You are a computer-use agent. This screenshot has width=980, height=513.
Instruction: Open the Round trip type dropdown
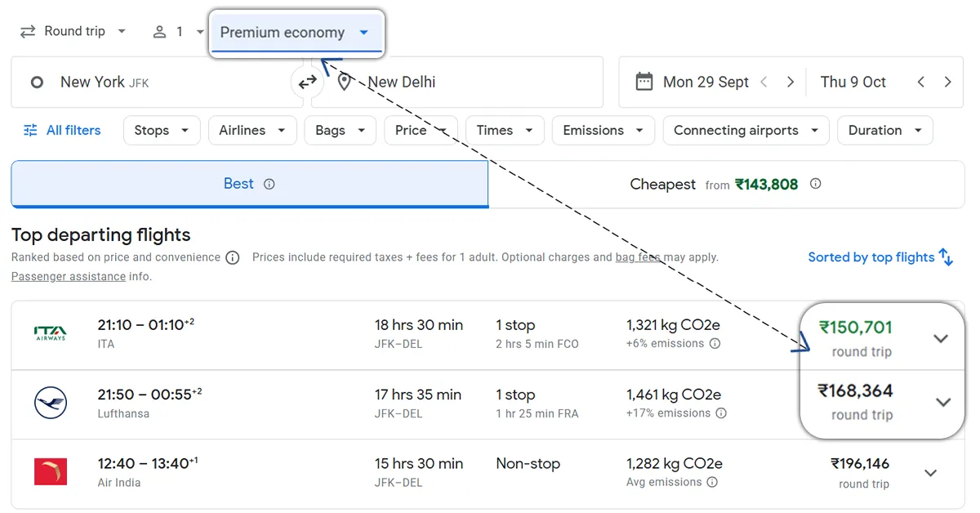pyautogui.click(x=73, y=31)
